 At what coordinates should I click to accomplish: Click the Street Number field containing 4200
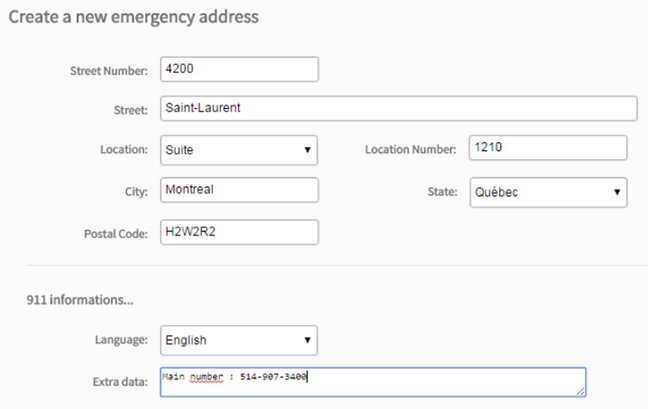click(239, 69)
